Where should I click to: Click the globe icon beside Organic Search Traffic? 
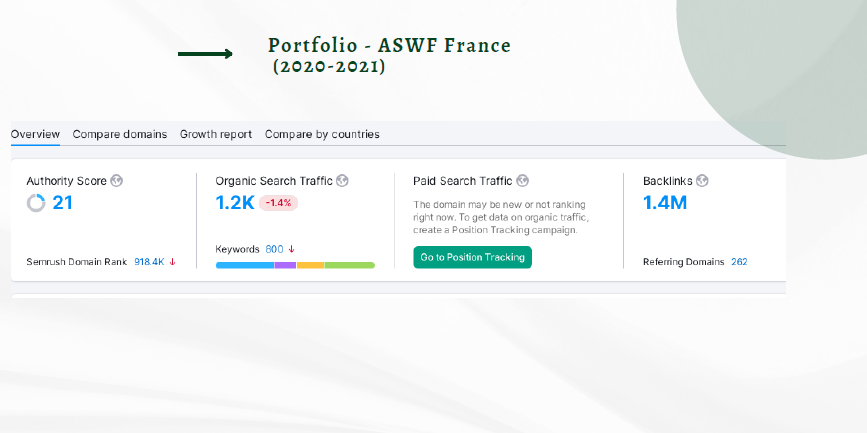pyautogui.click(x=343, y=181)
